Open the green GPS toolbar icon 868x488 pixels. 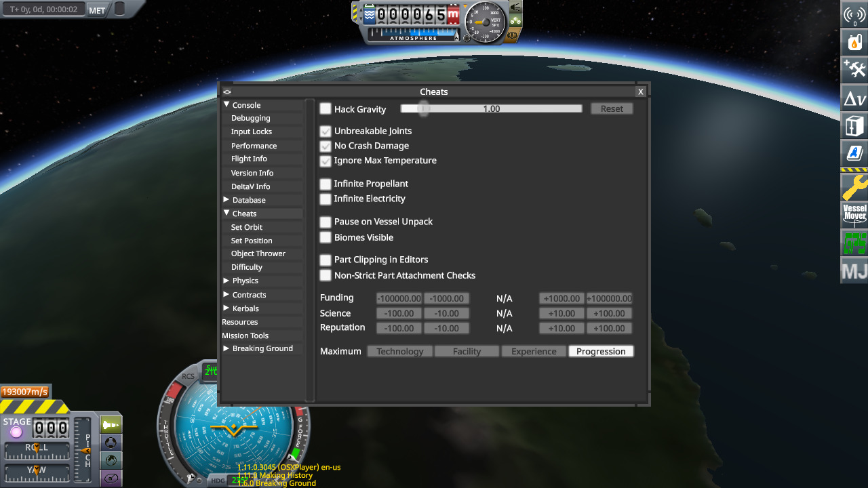(854, 243)
